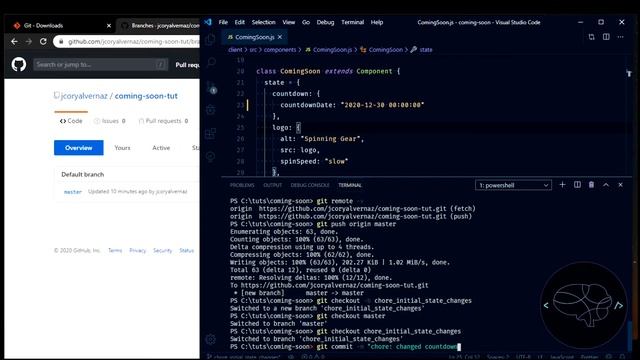Switch to the Problems panel tab
Screen dimensions: 640x360
tap(242, 185)
